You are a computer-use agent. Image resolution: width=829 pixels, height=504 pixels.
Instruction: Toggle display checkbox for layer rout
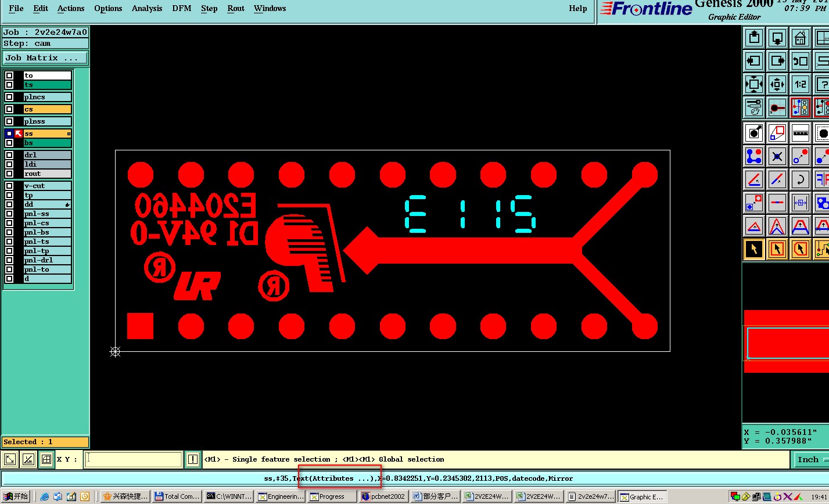[9, 174]
